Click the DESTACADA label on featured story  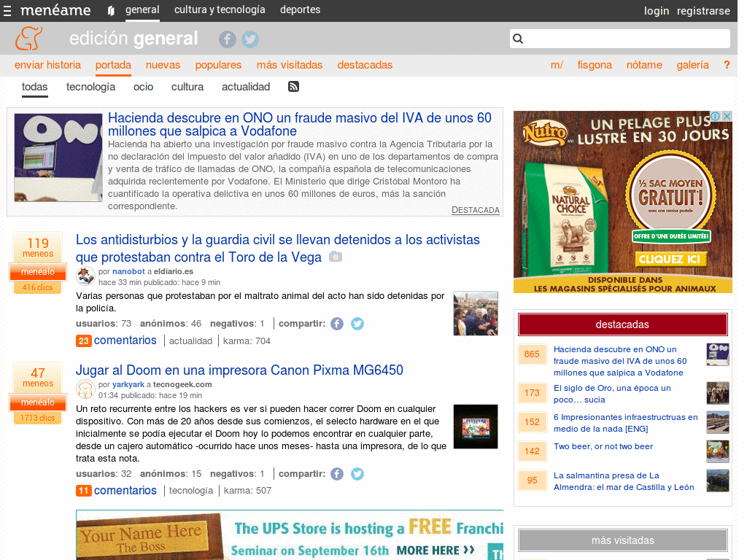476,210
